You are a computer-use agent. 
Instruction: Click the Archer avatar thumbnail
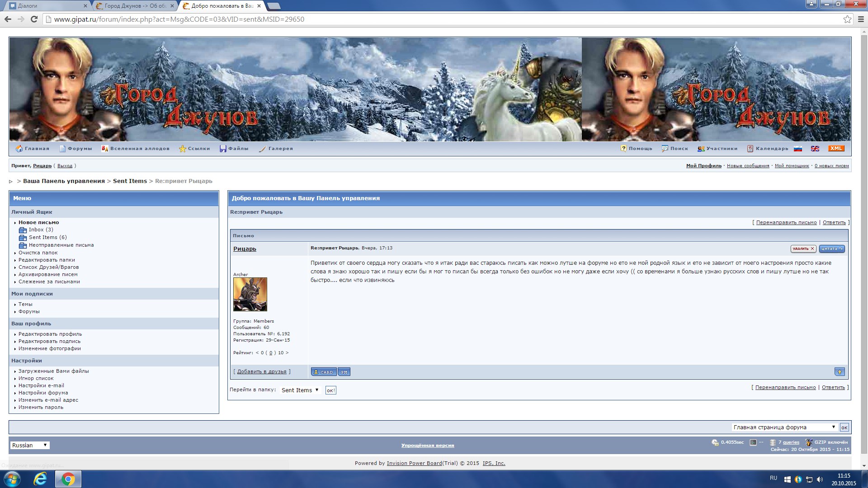pos(250,294)
